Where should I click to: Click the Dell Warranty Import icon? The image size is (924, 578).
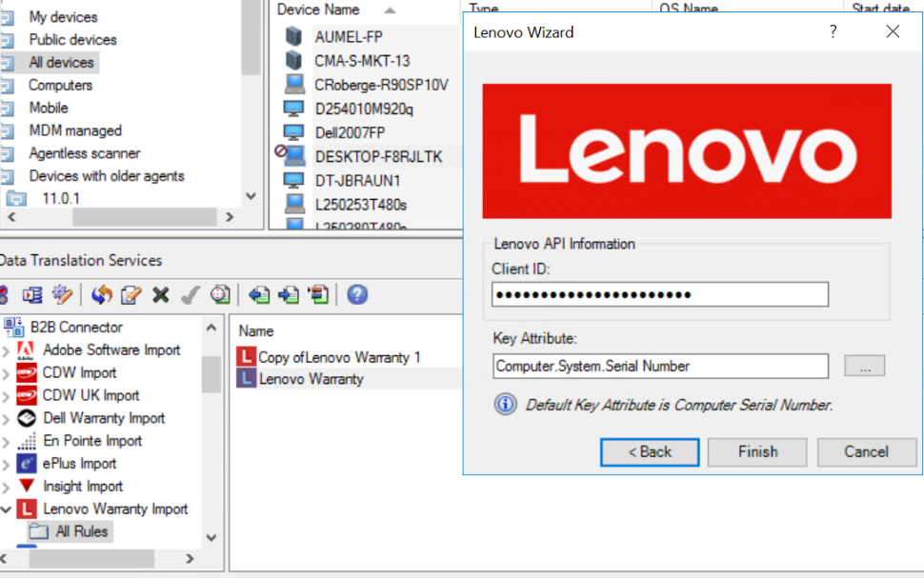(26, 418)
